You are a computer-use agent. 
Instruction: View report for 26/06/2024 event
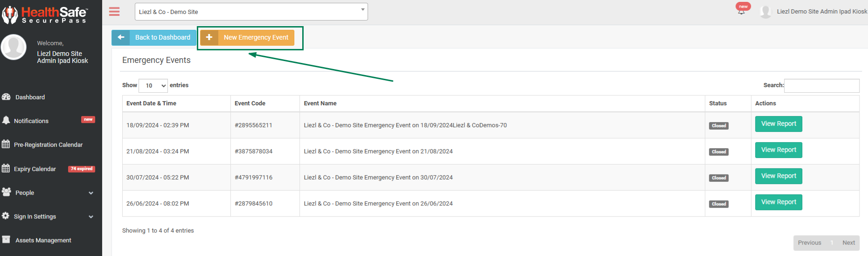778,202
